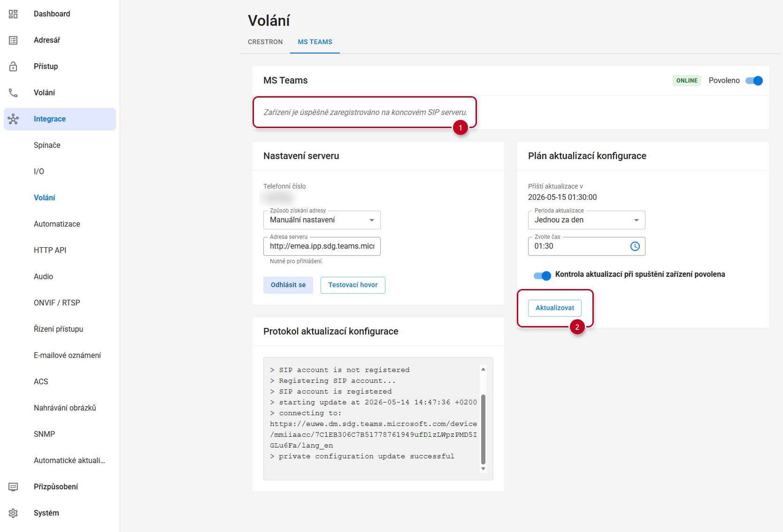
Task: Open HTTP API settings
Action: coord(60,251)
